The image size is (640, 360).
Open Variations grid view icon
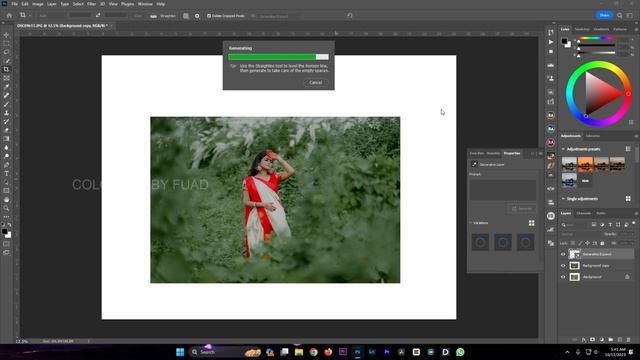(x=531, y=223)
